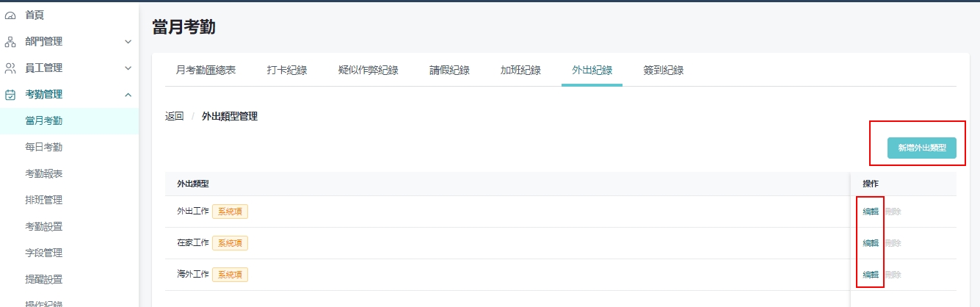Screen dimensions: 980x307
Task: Switch to the 月考勤匯總表 tab
Action: click(x=206, y=71)
